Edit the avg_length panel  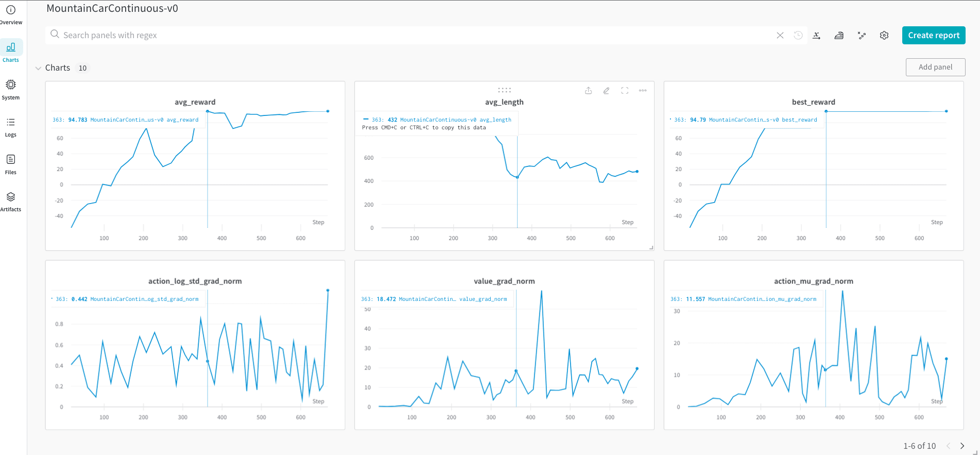click(607, 91)
